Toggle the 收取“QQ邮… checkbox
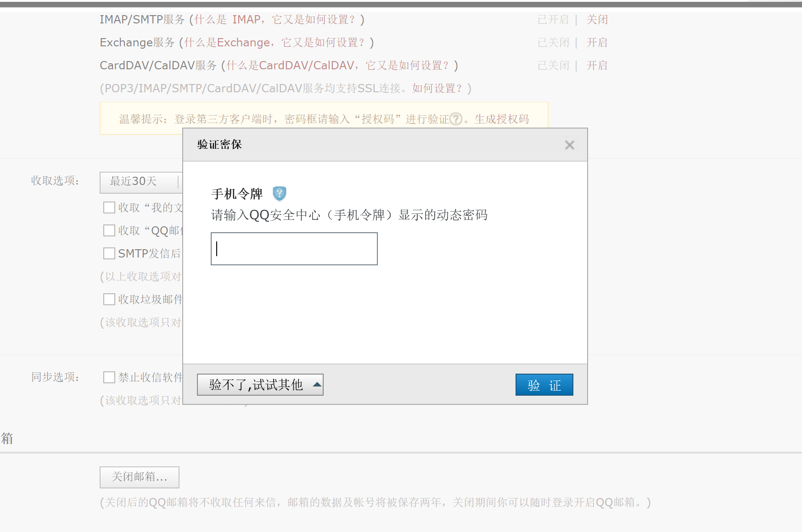This screenshot has height=532, width=802. coord(109,230)
